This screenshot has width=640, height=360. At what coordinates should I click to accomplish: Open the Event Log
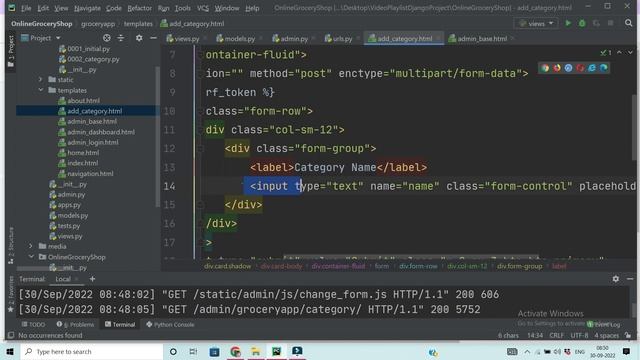[x=604, y=324]
